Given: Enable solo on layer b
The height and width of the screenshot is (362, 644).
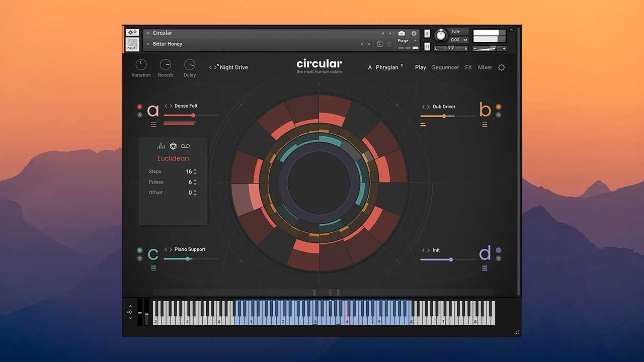Looking at the screenshot, I should point(499,114).
